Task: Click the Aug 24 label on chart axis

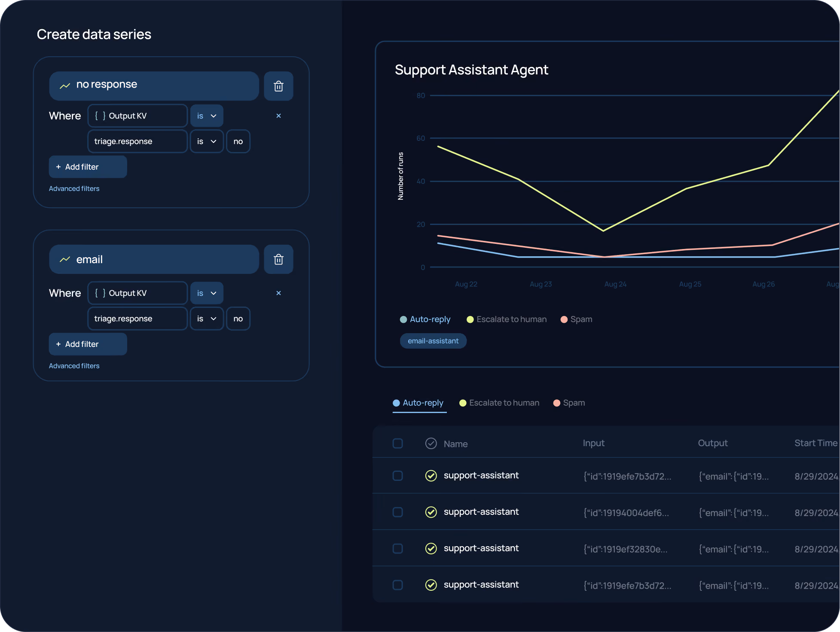Action: click(x=615, y=284)
